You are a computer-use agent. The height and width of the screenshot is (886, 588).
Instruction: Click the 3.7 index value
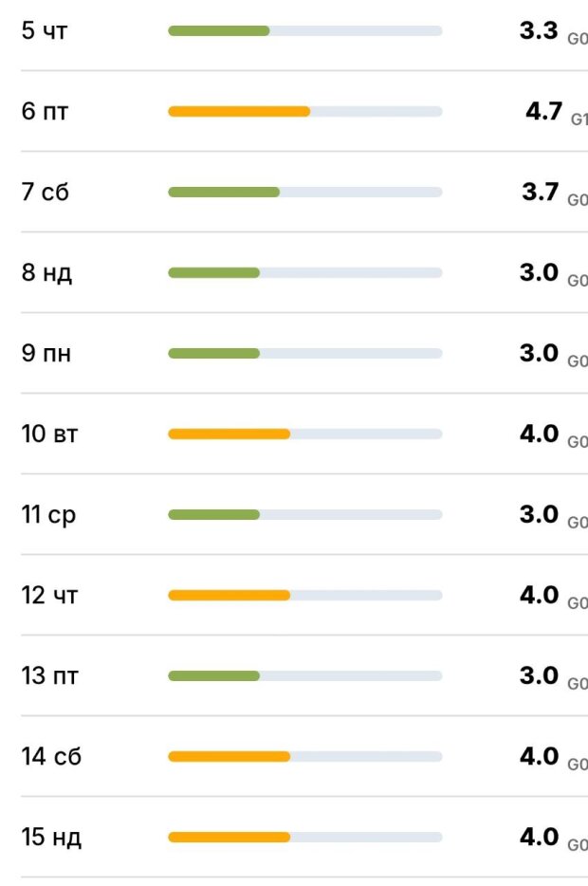541,192
